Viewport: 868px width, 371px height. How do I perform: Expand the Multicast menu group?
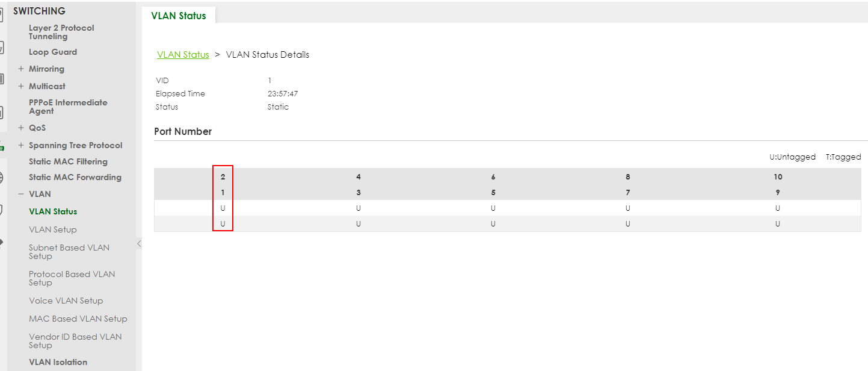tap(21, 86)
